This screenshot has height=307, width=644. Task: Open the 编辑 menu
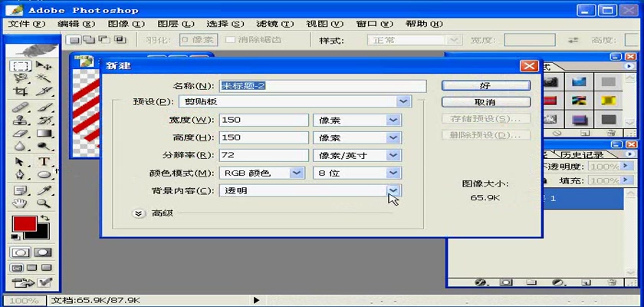[x=77, y=24]
